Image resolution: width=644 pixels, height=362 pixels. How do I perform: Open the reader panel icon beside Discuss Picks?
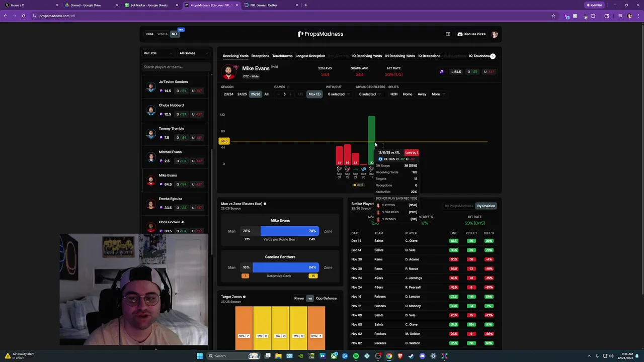448,34
